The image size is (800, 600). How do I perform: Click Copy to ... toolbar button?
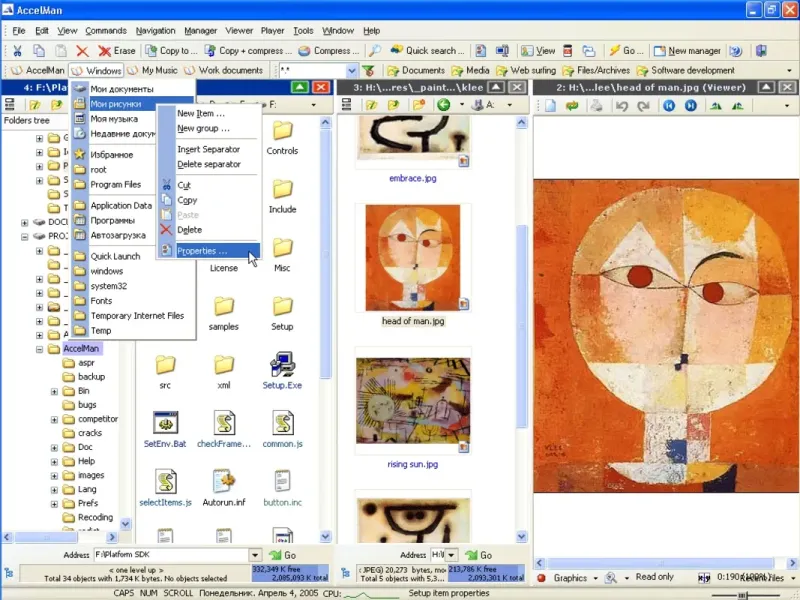171,51
